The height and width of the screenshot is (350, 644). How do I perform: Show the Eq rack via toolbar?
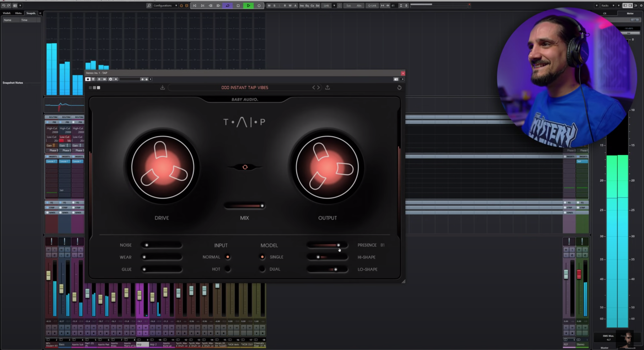click(x=307, y=5)
